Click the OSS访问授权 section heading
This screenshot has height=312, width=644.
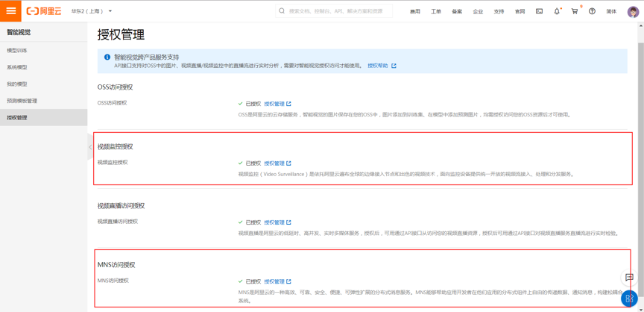click(116, 87)
